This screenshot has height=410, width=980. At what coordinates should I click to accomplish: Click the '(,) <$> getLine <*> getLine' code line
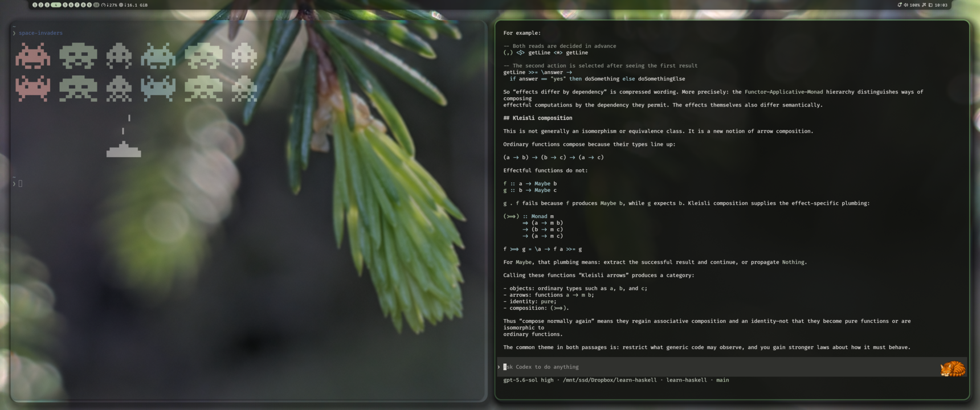click(545, 52)
